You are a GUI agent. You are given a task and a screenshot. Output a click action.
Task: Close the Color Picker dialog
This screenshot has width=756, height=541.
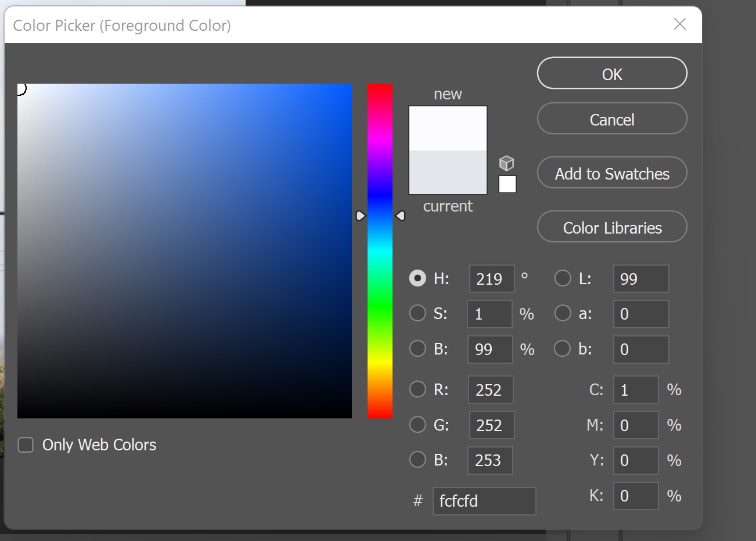tap(679, 24)
